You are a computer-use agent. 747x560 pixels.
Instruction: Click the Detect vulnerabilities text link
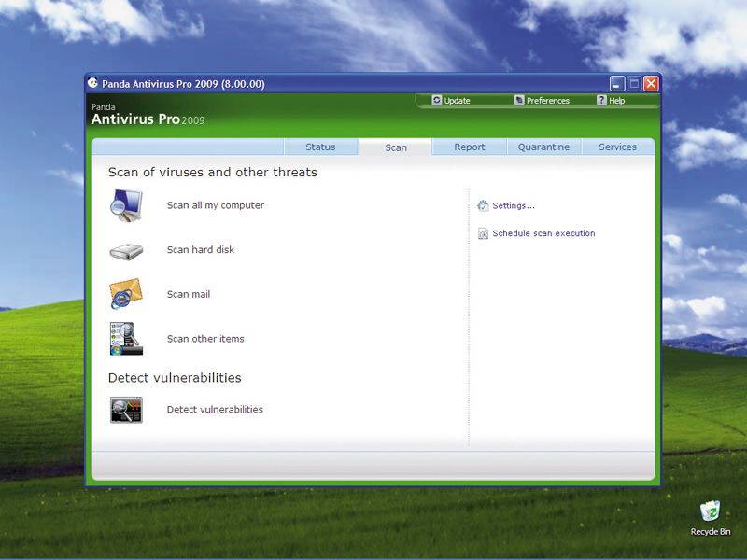214,409
